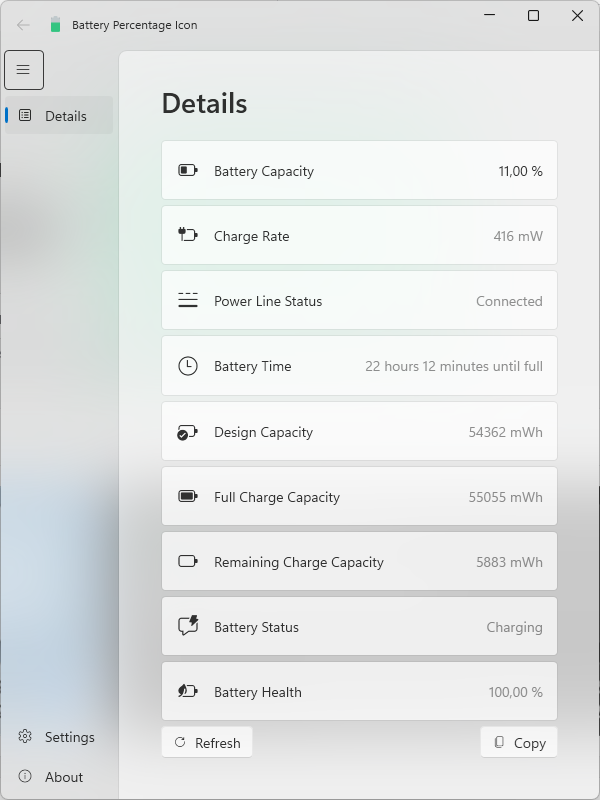
Task: Open Settings in the sidebar
Action: 59,737
